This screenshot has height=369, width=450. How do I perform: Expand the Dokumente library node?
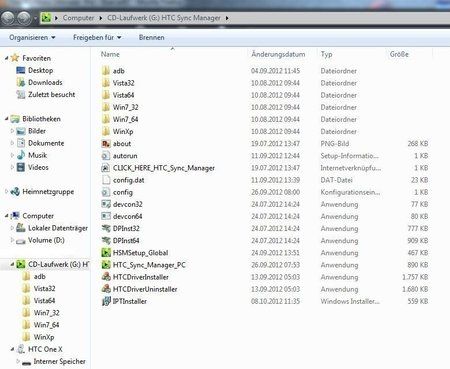point(12,143)
